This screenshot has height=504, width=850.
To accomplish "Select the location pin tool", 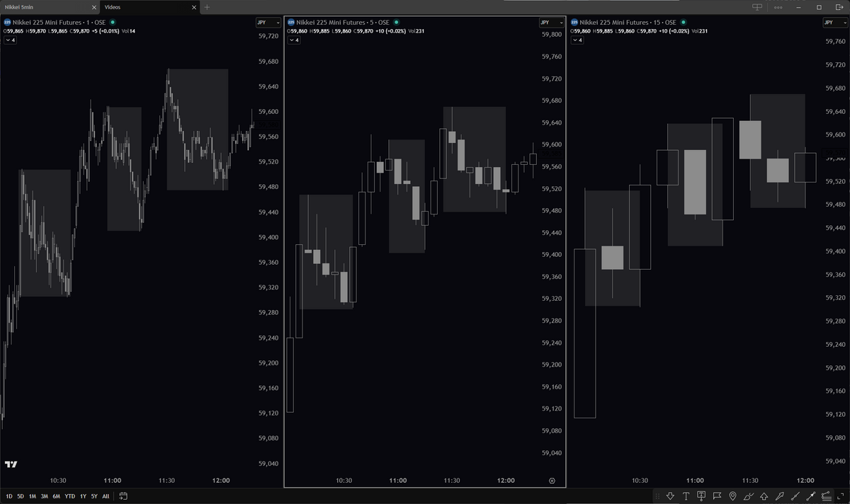I will (732, 496).
